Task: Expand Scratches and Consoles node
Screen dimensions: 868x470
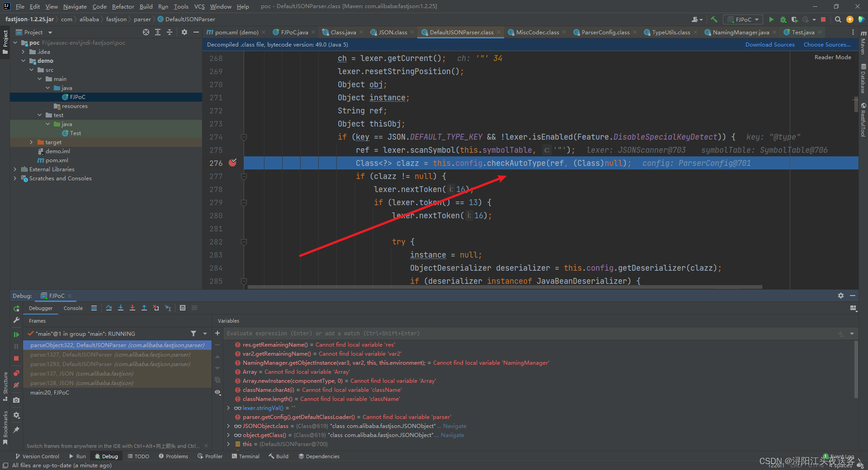Action: coord(15,178)
